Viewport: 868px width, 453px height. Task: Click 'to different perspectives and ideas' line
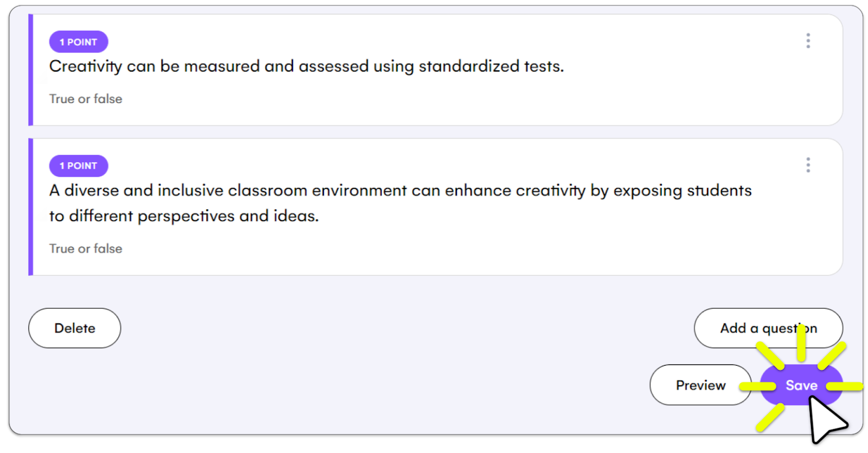tap(184, 216)
